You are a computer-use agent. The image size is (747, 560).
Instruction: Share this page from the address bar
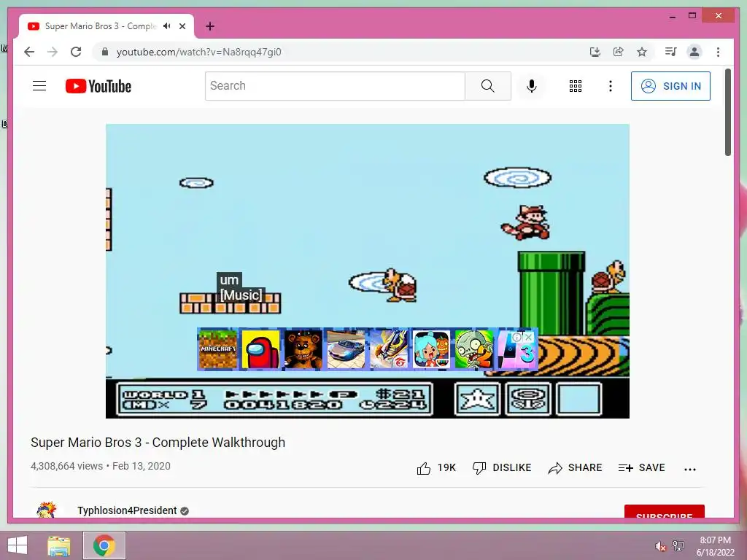click(x=619, y=52)
